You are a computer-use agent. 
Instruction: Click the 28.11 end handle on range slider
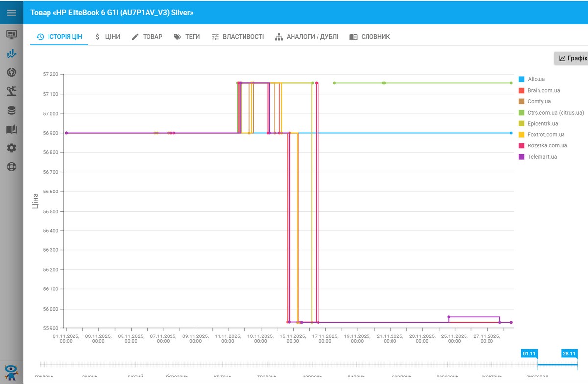(x=569, y=353)
